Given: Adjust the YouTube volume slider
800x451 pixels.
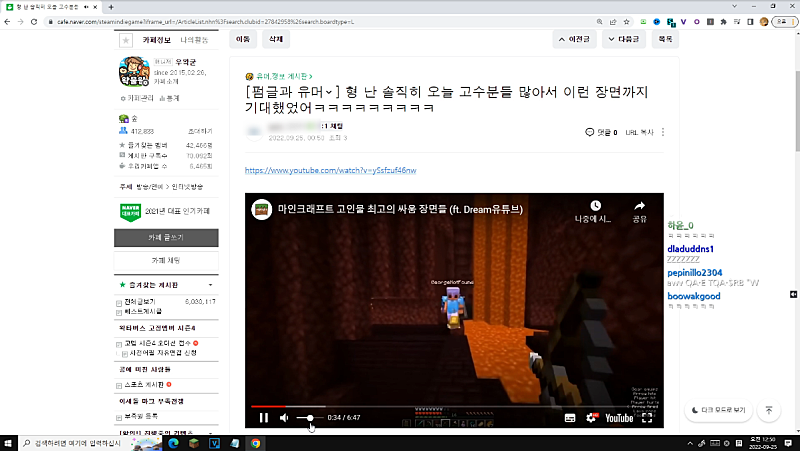Looking at the screenshot, I should click(310, 417).
